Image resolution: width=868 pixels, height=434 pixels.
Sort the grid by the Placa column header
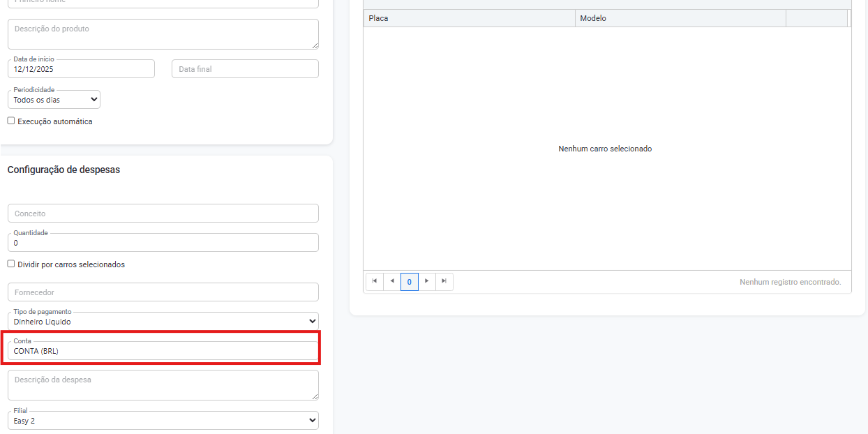468,18
